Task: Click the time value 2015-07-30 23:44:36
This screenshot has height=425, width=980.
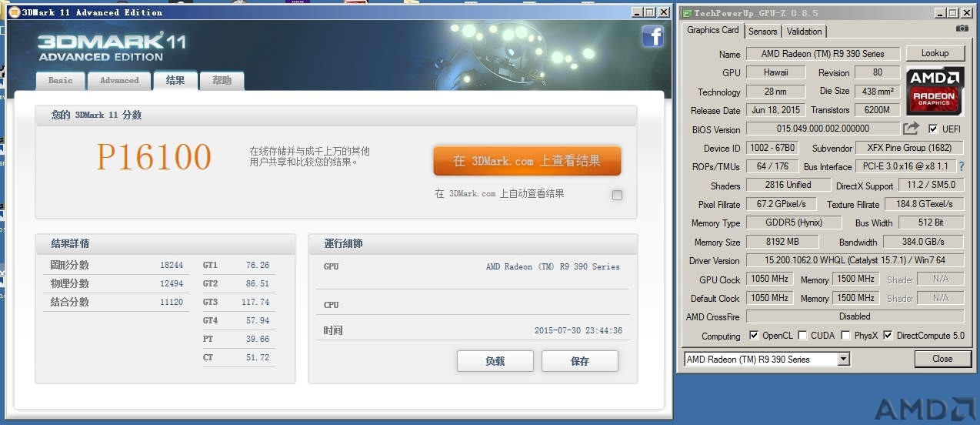Action: point(578,331)
